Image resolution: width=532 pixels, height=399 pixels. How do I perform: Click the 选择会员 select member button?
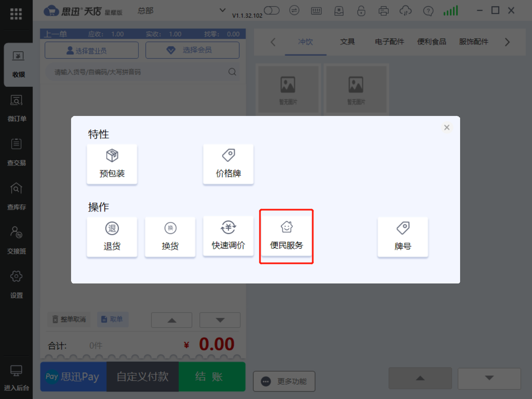[192, 50]
